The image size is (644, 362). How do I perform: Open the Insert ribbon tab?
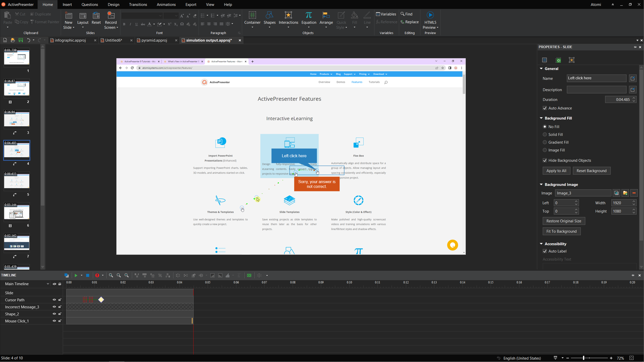click(67, 5)
